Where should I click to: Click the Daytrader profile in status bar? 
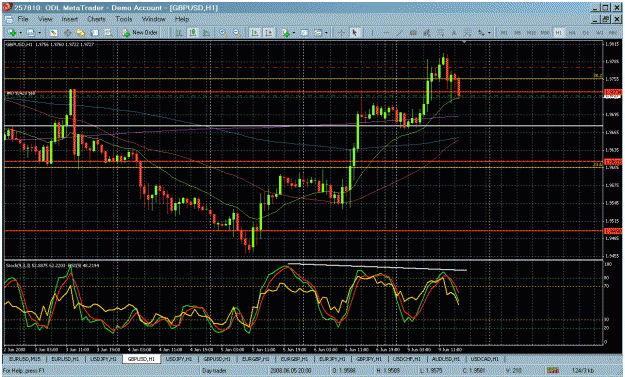[x=214, y=371]
